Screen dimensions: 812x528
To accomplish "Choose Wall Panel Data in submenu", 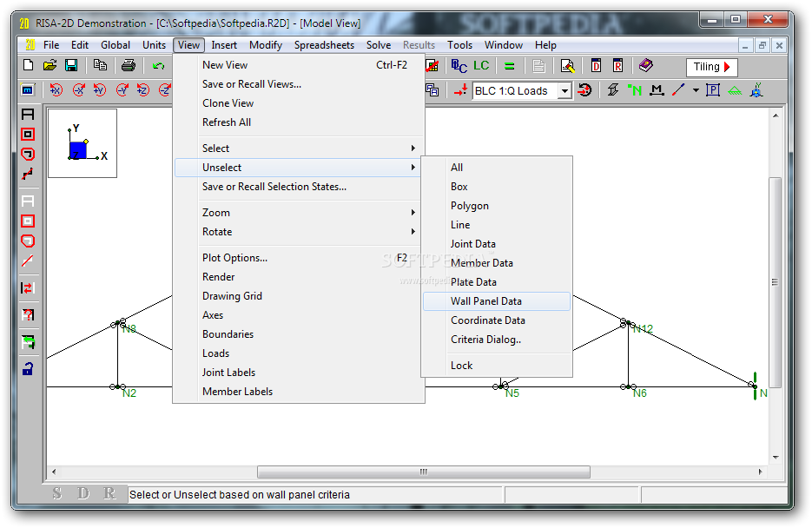I will click(x=497, y=301).
